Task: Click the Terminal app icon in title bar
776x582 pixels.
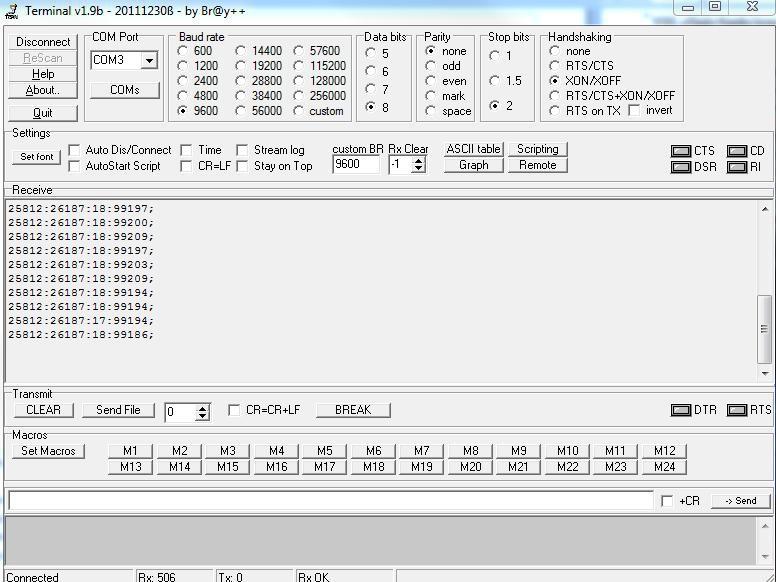Action: (11, 11)
